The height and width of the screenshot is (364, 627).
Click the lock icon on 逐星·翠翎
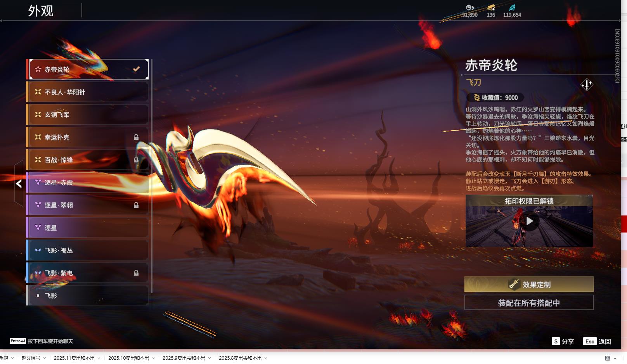coord(136,205)
